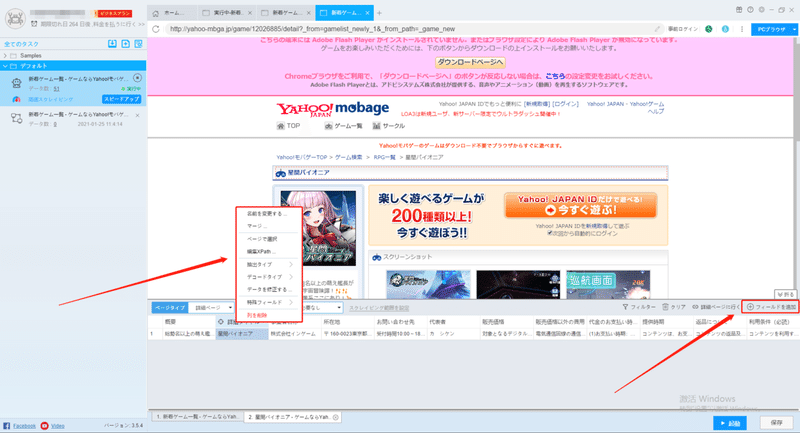Image resolution: width=800 pixels, height=433 pixels.
Task: Click the third sidebar header icon
Action: pyautogui.click(x=138, y=44)
